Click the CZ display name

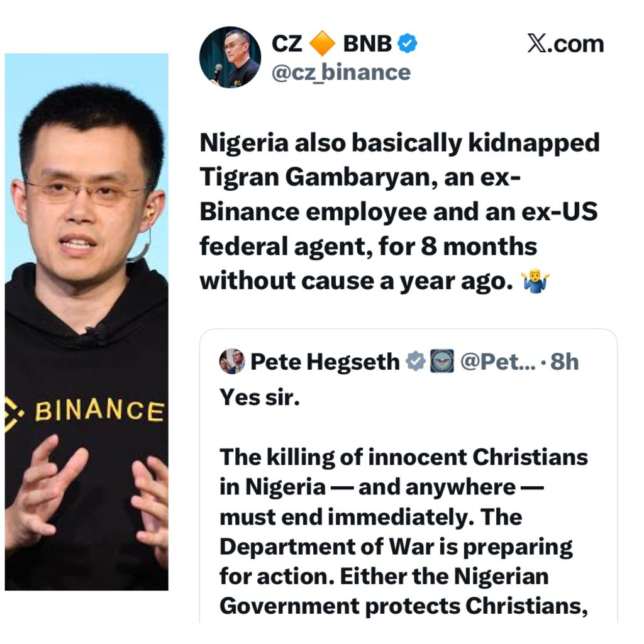point(287,43)
